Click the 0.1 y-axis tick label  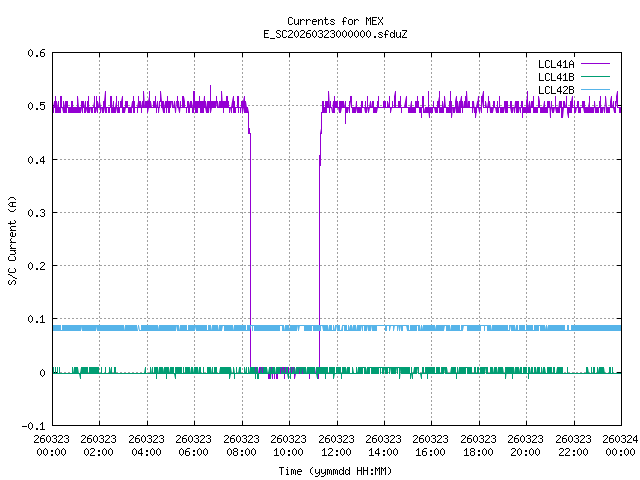tap(35, 320)
